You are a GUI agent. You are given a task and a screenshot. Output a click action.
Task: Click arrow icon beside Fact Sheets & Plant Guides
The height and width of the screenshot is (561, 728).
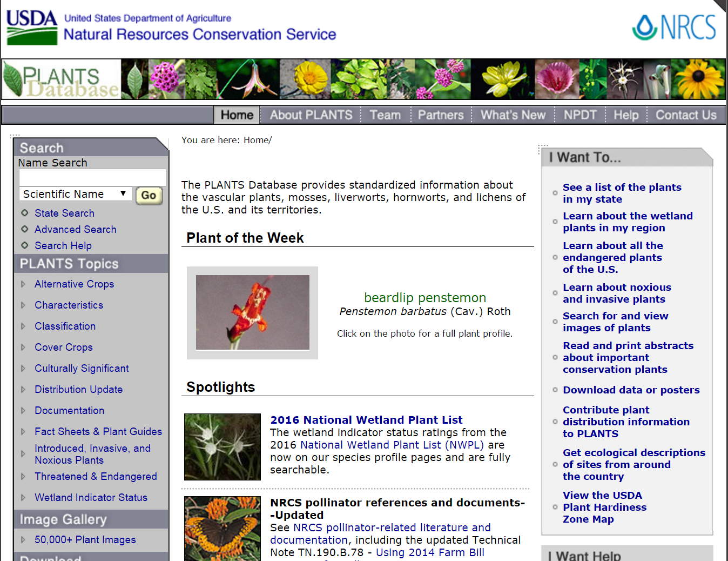(x=23, y=432)
